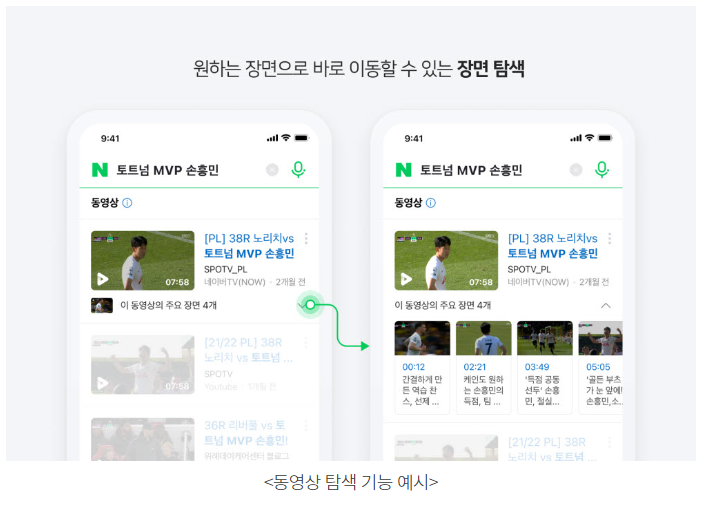
Task: Open the Naver N logo in right phone
Action: [403, 170]
